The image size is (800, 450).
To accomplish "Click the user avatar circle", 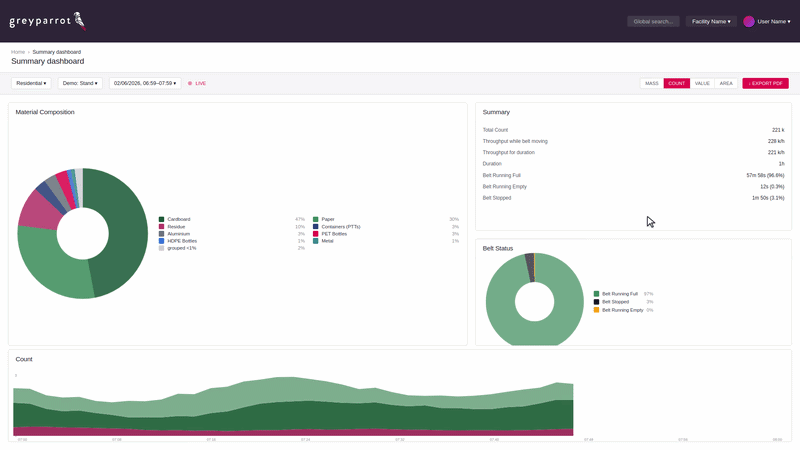I will click(748, 21).
